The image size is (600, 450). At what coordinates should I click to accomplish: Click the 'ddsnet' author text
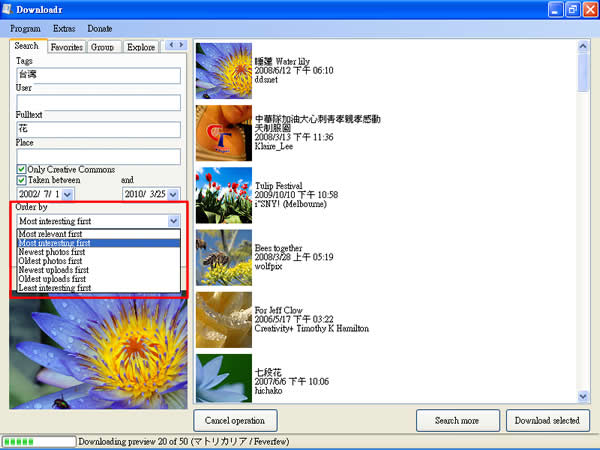pos(266,80)
